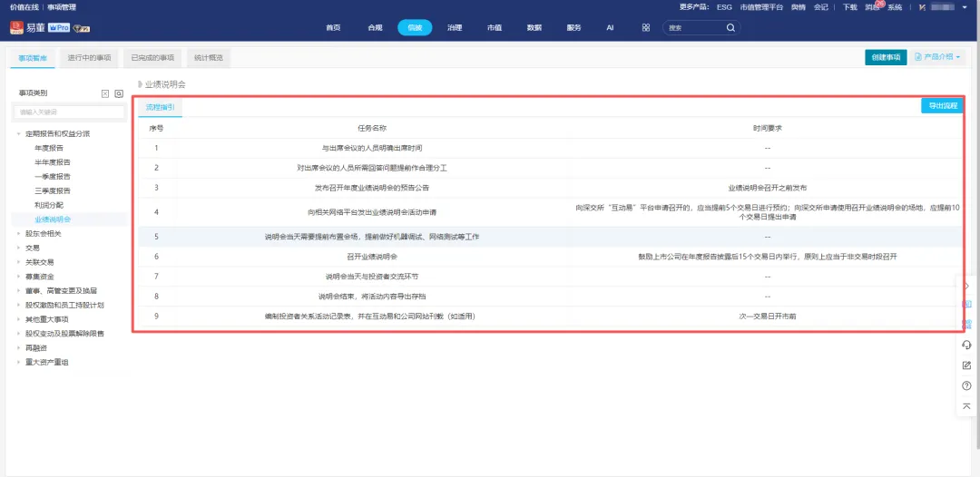
Task: Click the 下载 link
Action: [x=849, y=7]
